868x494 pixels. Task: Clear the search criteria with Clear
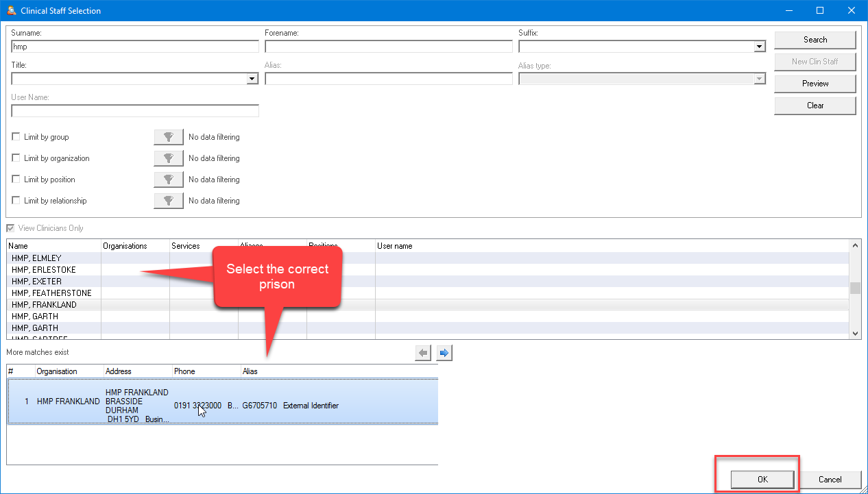pyautogui.click(x=815, y=106)
